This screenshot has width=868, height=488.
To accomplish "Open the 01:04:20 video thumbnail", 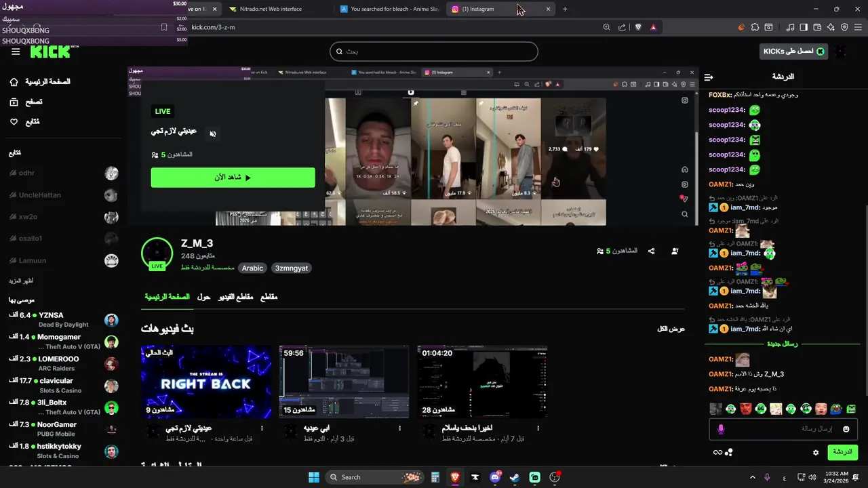I will [x=482, y=382].
